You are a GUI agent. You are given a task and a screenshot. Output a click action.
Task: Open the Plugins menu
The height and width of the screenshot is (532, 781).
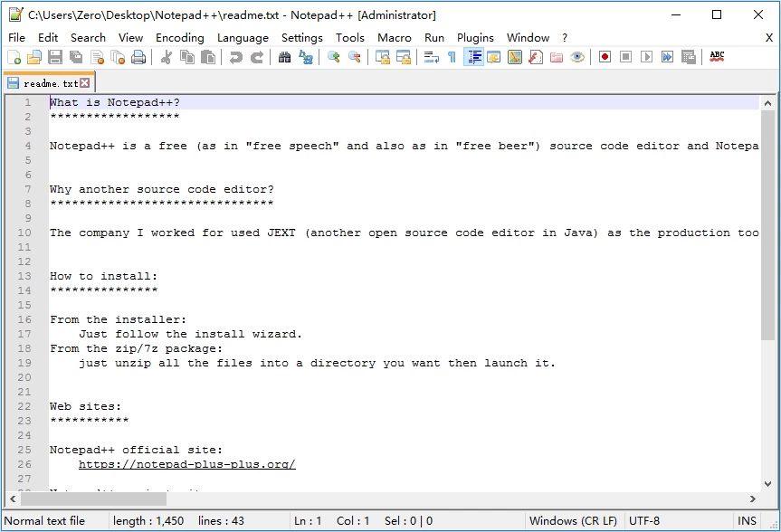pyautogui.click(x=475, y=37)
